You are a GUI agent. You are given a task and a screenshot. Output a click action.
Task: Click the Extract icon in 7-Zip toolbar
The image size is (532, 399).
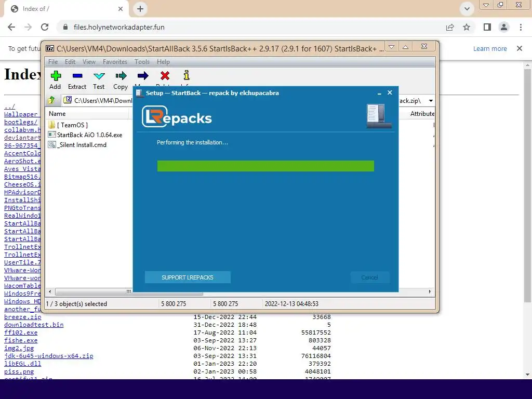pos(77,76)
